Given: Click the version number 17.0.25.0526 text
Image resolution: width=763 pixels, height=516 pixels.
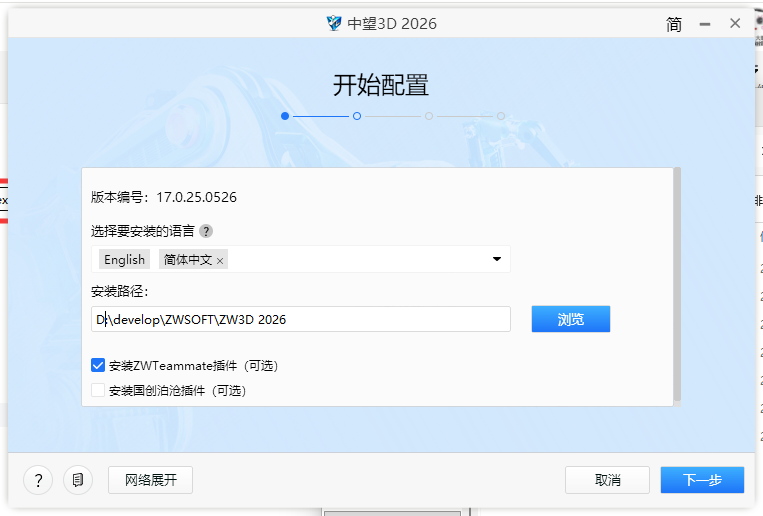Looking at the screenshot, I should point(197,197).
